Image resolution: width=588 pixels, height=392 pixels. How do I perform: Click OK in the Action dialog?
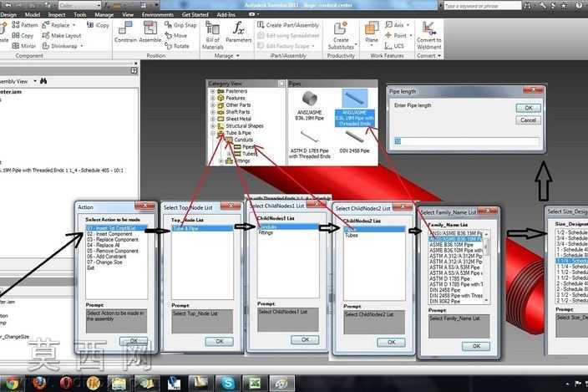click(134, 341)
